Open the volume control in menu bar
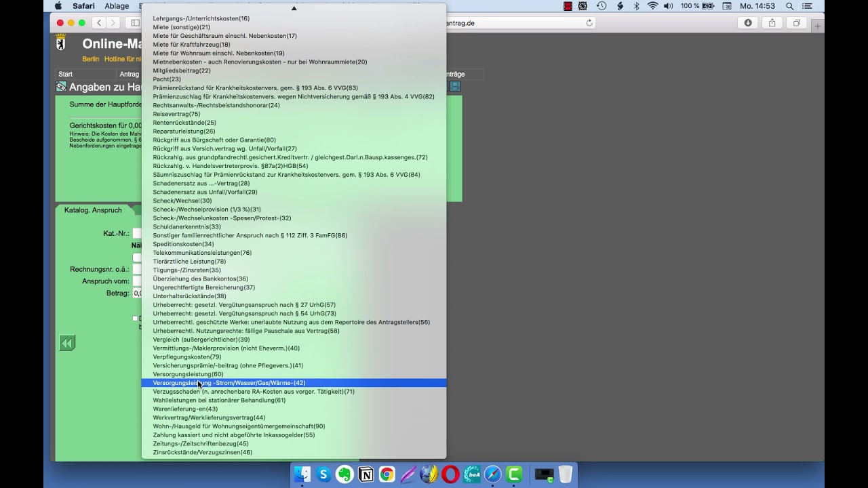 669,6
